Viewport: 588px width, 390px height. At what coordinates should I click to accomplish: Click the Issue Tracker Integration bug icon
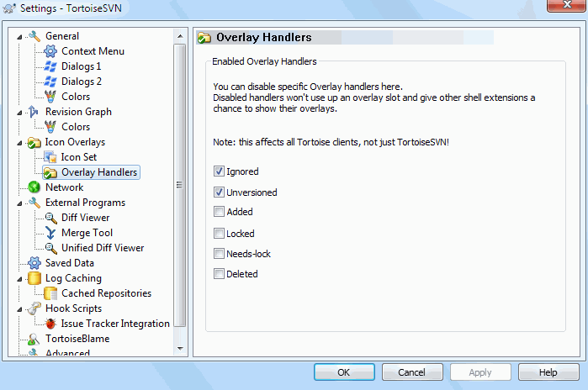point(50,324)
